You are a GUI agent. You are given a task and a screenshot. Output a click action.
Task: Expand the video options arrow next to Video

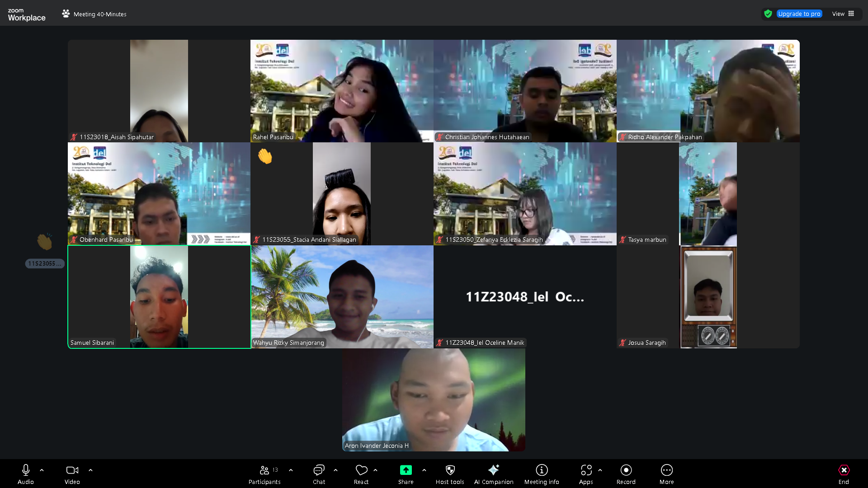90,470
